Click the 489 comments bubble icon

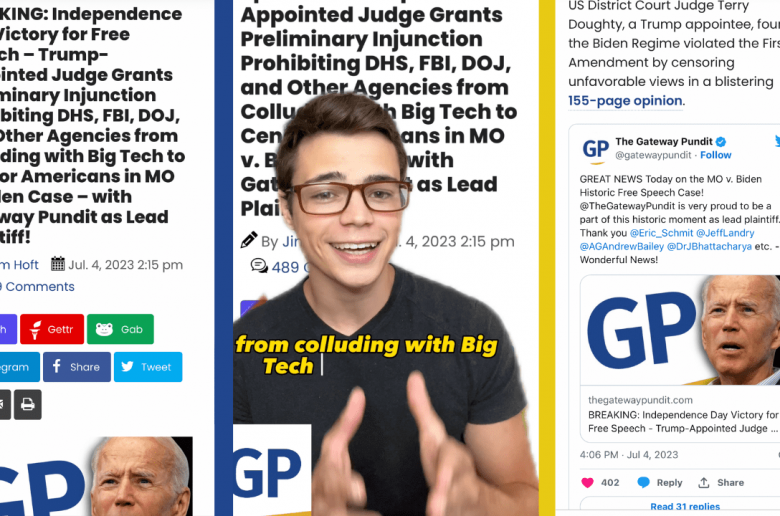point(259,266)
